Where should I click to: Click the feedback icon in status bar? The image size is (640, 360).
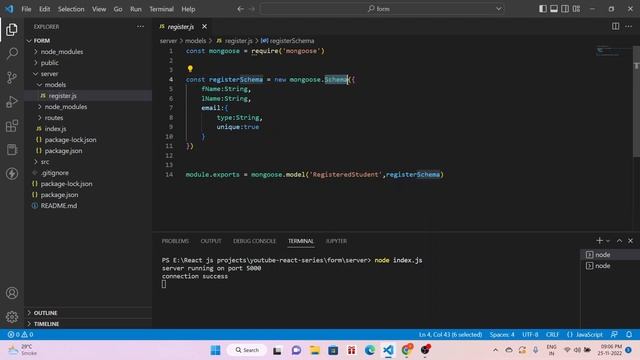click(614, 334)
